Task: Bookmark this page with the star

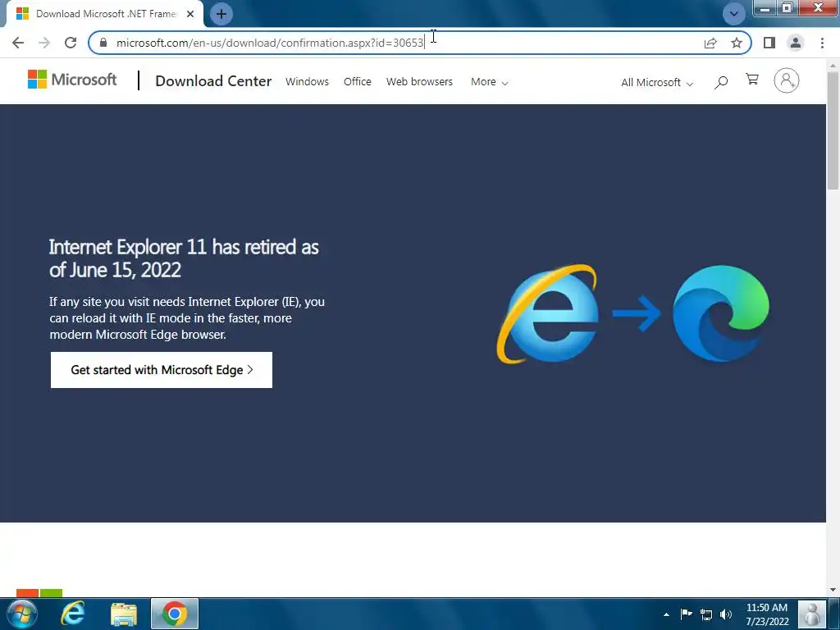Action: [x=737, y=43]
